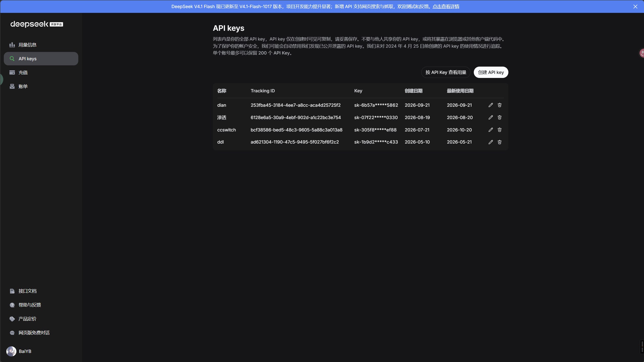Click the 创建 API key button
This screenshot has width=644, height=362.
491,72
